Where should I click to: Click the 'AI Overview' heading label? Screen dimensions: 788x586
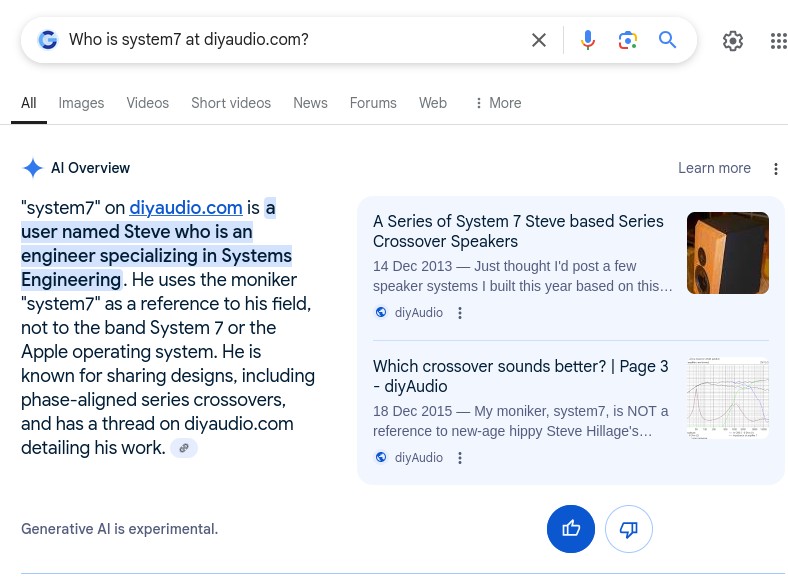[x=90, y=168]
